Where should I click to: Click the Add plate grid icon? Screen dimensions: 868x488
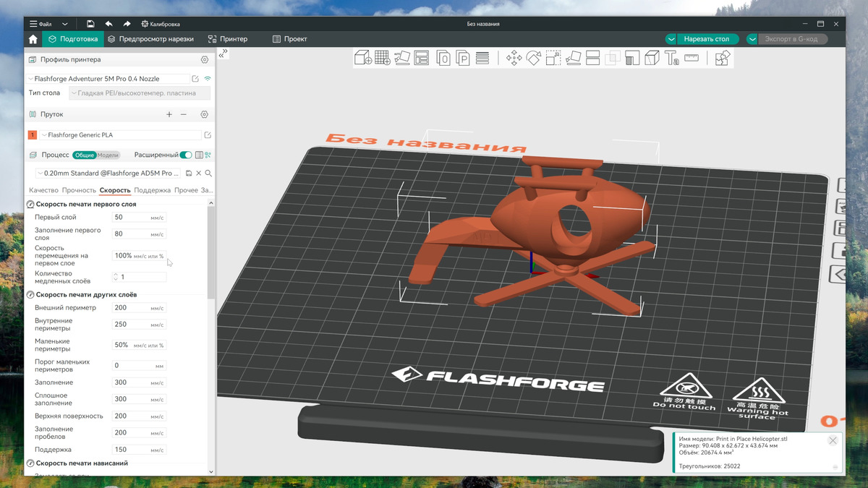pyautogui.click(x=383, y=58)
